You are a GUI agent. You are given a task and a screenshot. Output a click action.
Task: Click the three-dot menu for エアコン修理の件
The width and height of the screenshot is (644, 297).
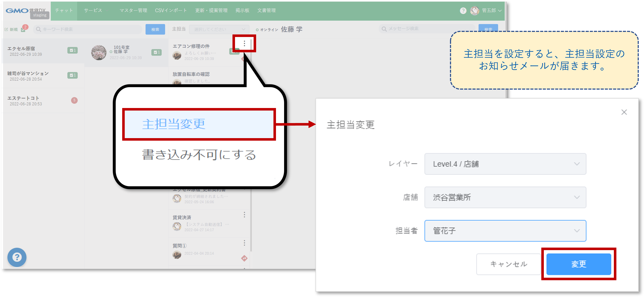point(244,43)
